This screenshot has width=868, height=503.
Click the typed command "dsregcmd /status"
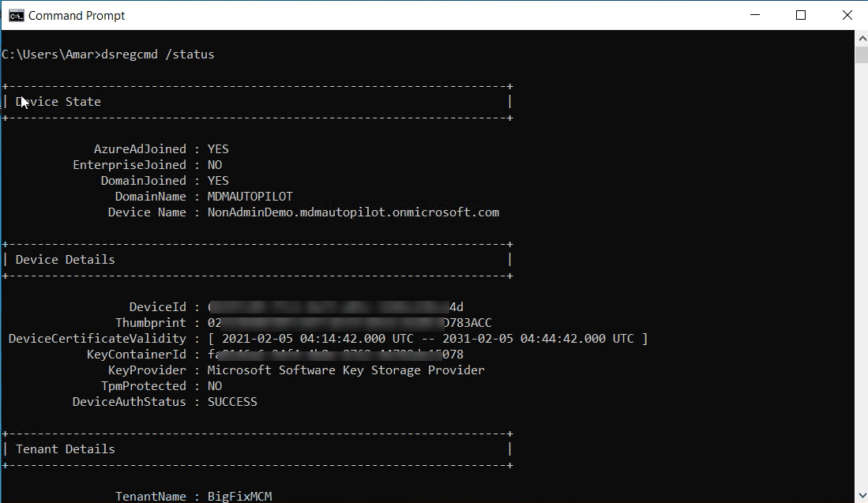(x=158, y=54)
